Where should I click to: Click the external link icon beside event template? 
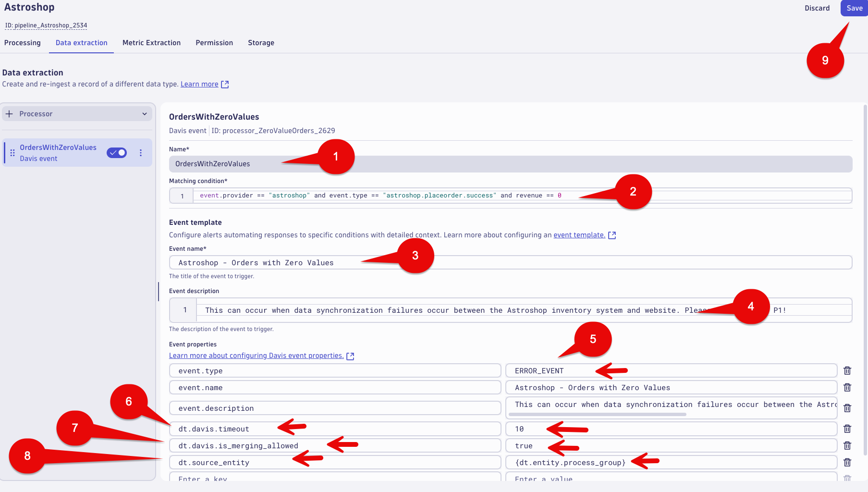[612, 235]
